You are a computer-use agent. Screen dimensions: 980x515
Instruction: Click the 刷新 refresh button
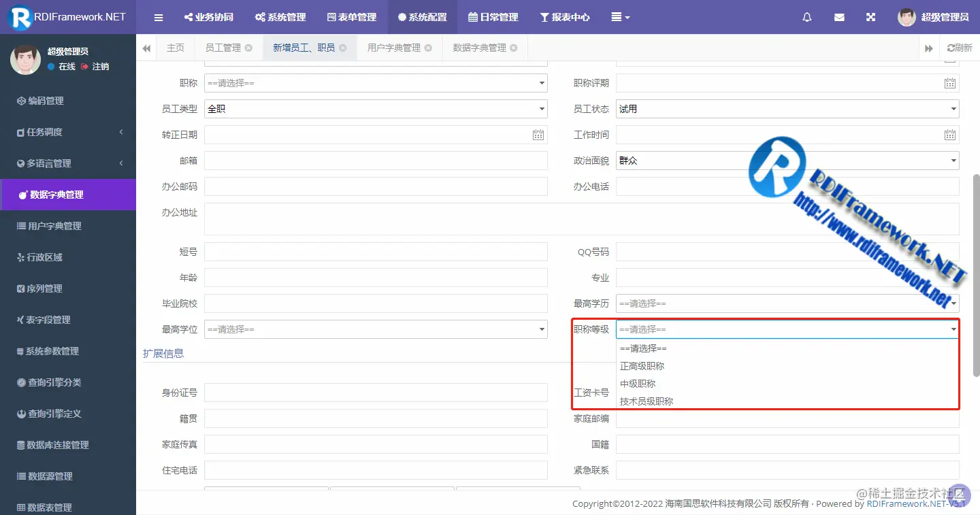960,47
